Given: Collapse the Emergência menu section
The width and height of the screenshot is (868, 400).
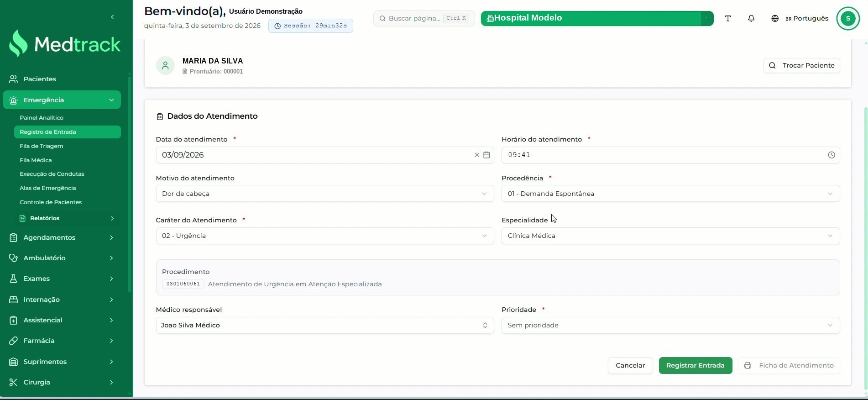Looking at the screenshot, I should [x=62, y=100].
